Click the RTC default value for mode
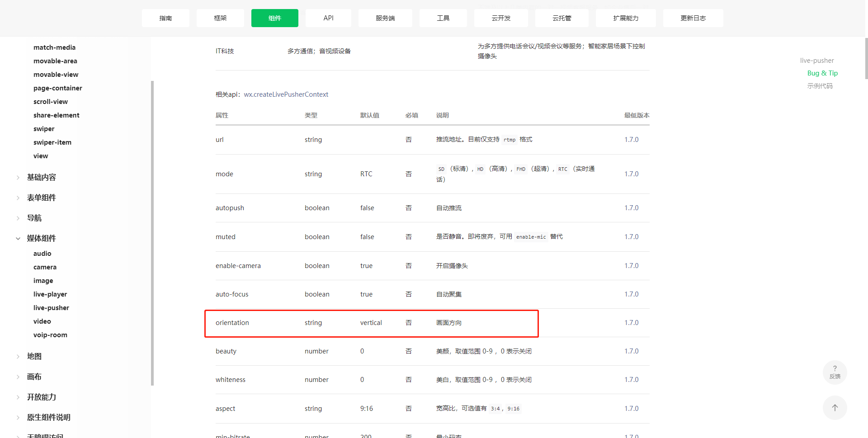The height and width of the screenshot is (438, 868). click(366, 174)
